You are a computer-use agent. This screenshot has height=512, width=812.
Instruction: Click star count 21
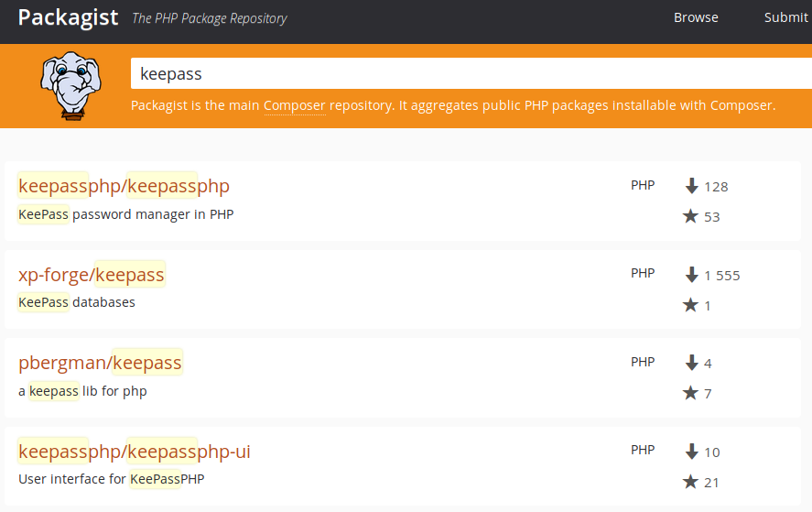(x=711, y=483)
